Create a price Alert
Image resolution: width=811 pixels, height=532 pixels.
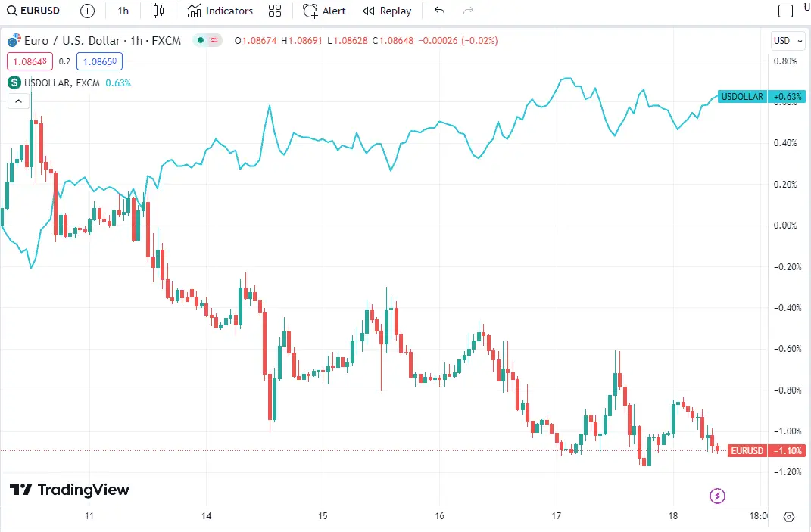click(x=325, y=11)
